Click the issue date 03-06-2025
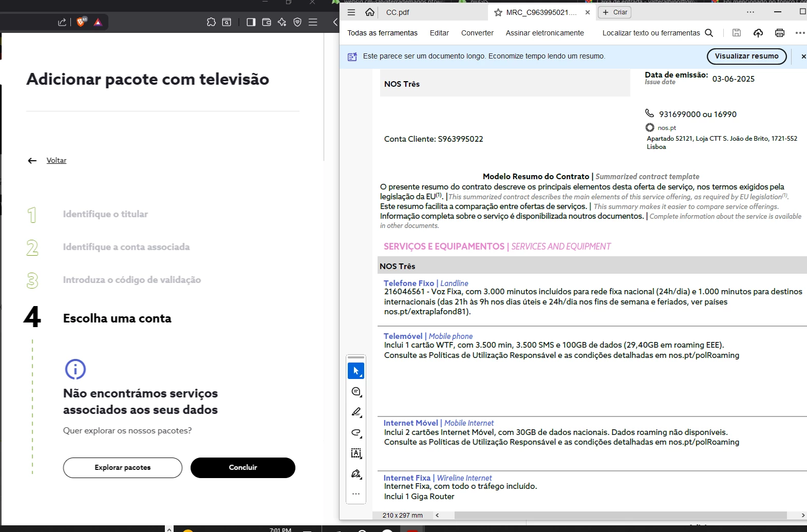Viewport: 807px width, 532px height. coord(734,79)
